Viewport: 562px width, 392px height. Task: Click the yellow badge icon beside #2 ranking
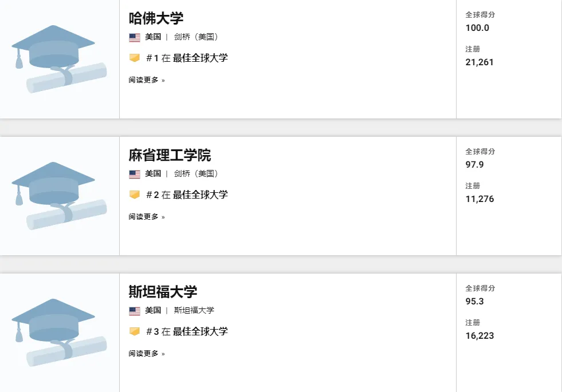pos(135,195)
